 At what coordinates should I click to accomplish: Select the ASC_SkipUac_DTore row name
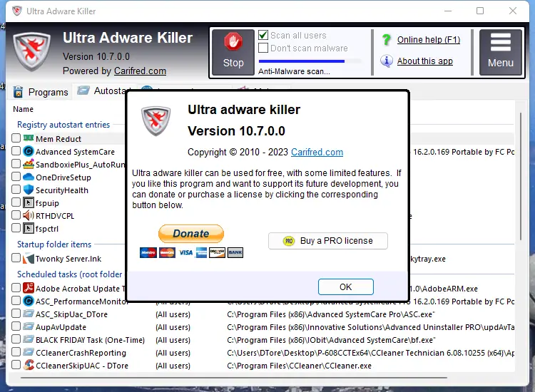[71, 314]
